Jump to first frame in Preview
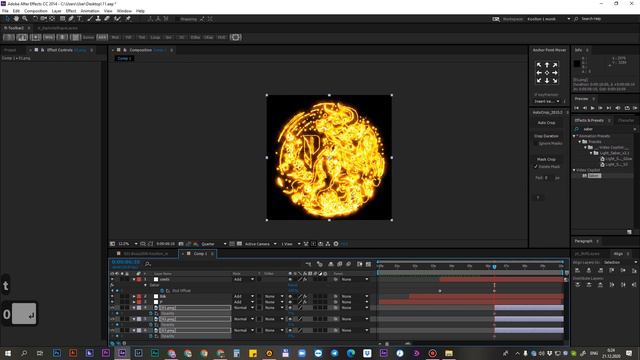Viewport: 640px width, 360px height. [576, 108]
